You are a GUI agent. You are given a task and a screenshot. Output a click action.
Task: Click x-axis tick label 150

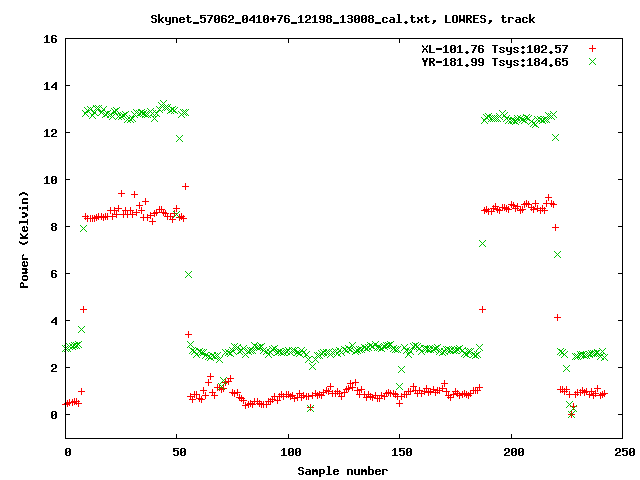click(x=402, y=452)
